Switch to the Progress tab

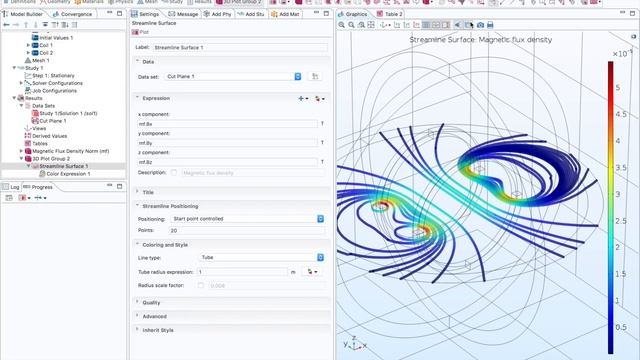click(x=38, y=187)
